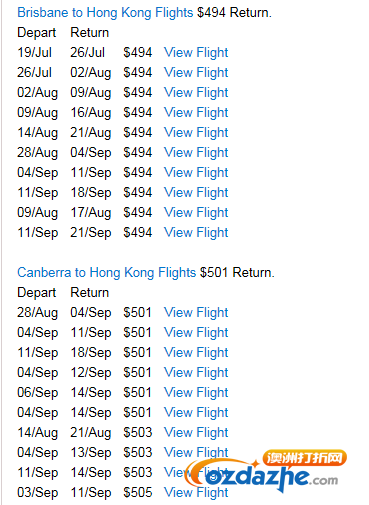Viewport: 369px width, 505px height.
Task: View Flight for Brisbane 09/Aug to 17/Aug
Action: click(x=196, y=213)
